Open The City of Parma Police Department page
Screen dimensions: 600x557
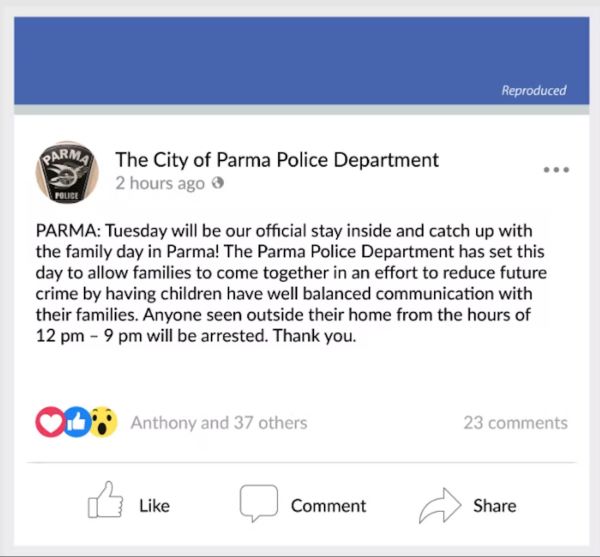pyautogui.click(x=277, y=160)
